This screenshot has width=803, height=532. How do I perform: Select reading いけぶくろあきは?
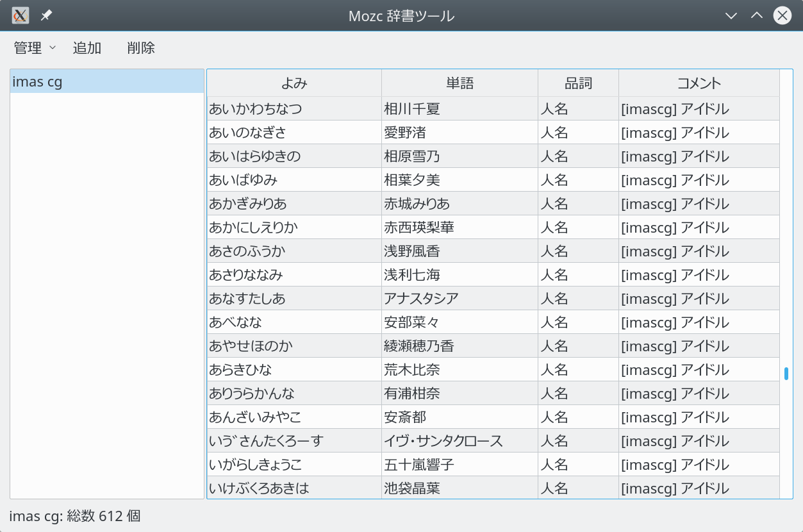point(294,488)
